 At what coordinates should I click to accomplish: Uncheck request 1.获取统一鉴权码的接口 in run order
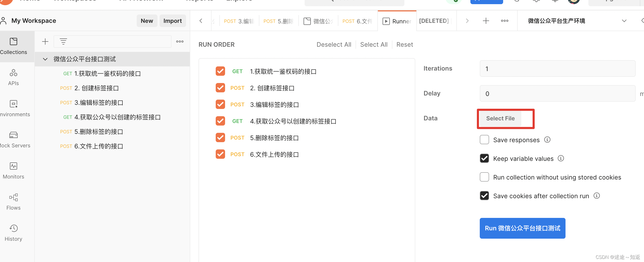(x=220, y=71)
